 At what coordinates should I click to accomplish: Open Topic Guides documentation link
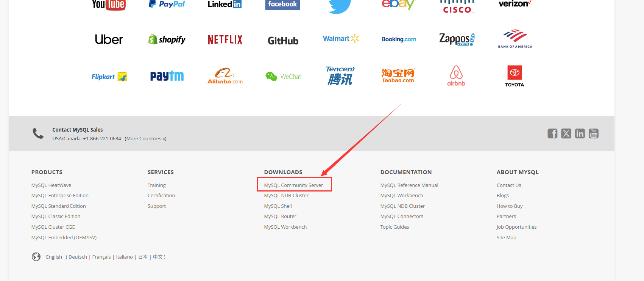[395, 227]
